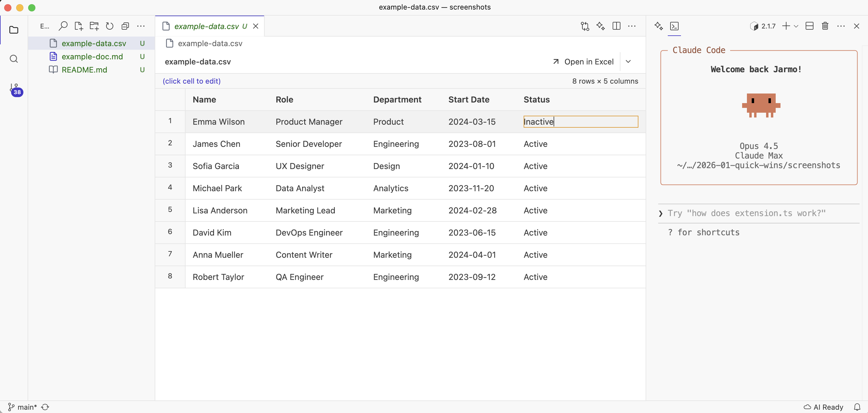Switch to the example-data.csv editor tab
Image resolution: width=868 pixels, height=413 pixels.
(x=206, y=26)
